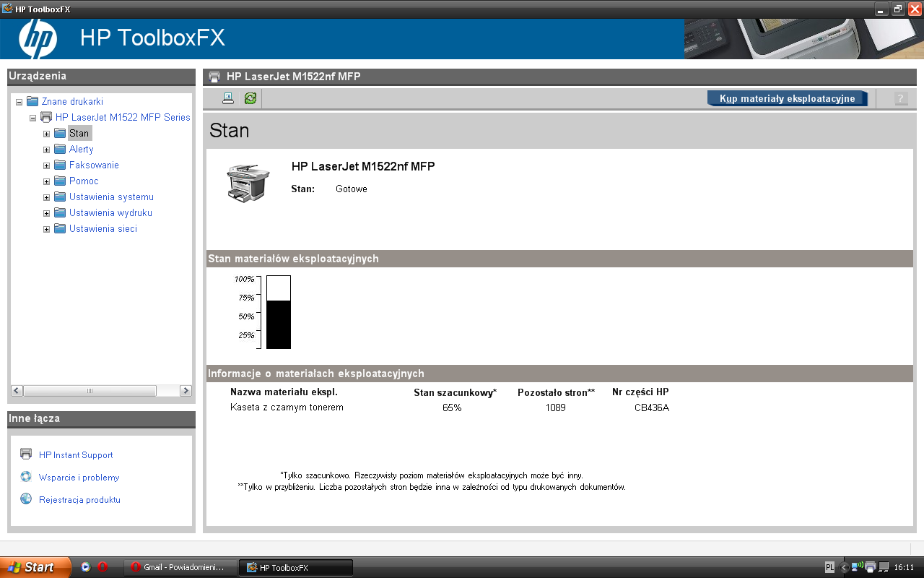Viewport: 924px width, 578px height.
Task: Click the Kup materiały eksploatacyjne button
Action: pyautogui.click(x=788, y=98)
